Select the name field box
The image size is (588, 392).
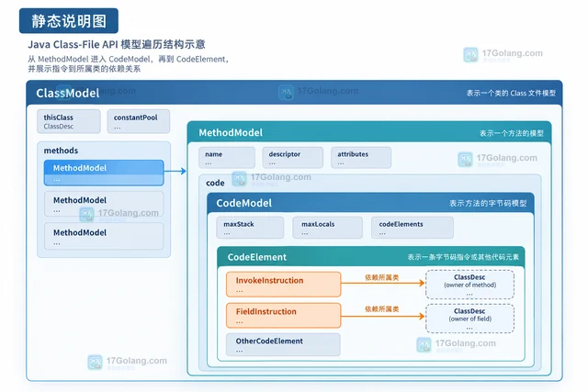coord(227,157)
